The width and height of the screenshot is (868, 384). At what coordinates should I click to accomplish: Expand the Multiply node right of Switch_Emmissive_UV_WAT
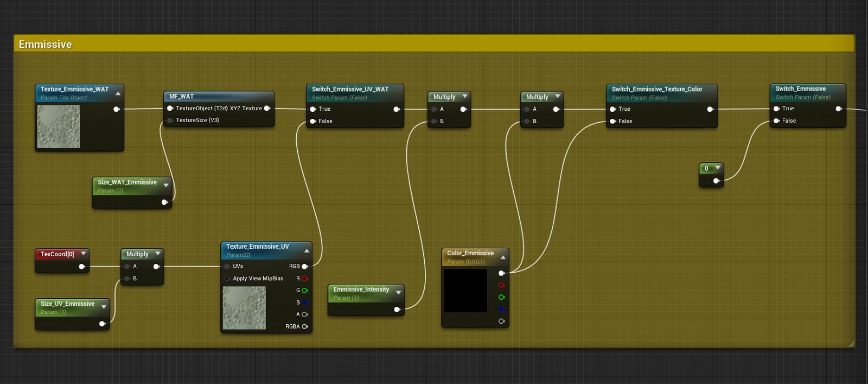465,96
